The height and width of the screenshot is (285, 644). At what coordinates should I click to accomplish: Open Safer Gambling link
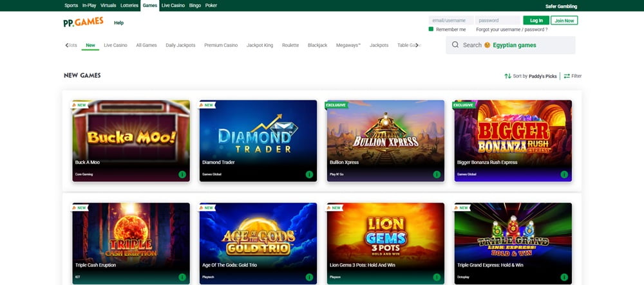pyautogui.click(x=561, y=6)
